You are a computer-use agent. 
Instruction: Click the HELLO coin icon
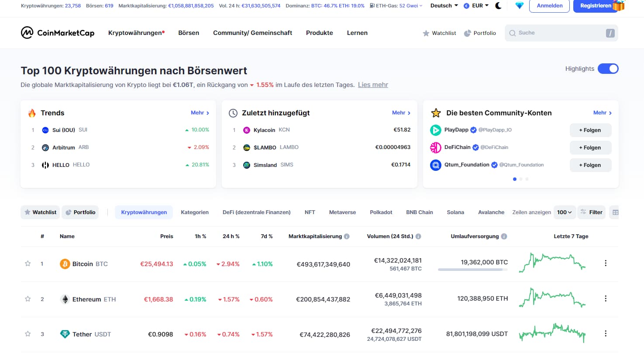pyautogui.click(x=45, y=165)
